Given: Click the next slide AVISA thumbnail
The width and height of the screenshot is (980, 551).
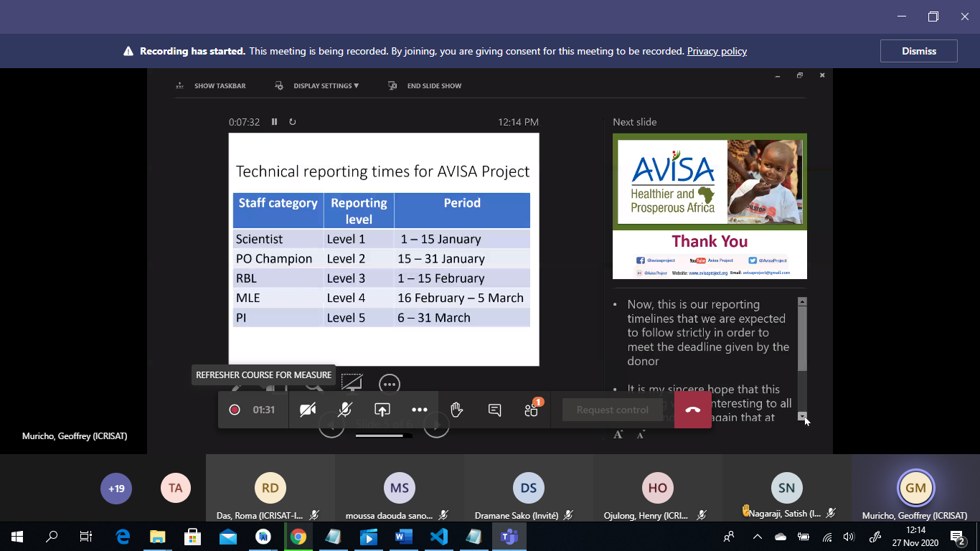Looking at the screenshot, I should pos(710,206).
